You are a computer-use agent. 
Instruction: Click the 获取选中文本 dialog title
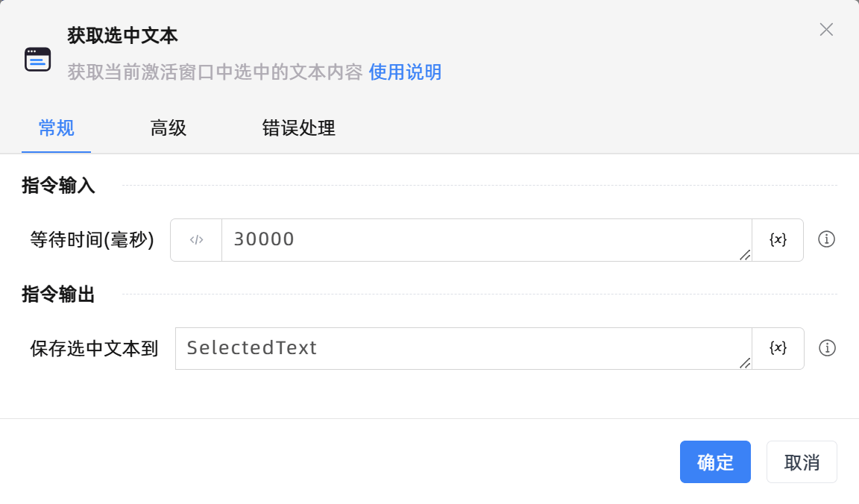tap(122, 35)
